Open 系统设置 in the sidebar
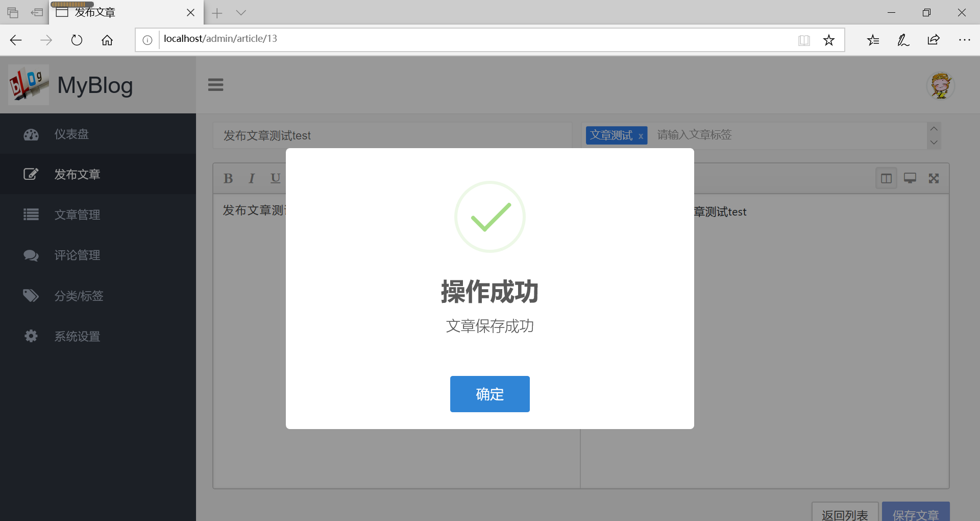 98,336
